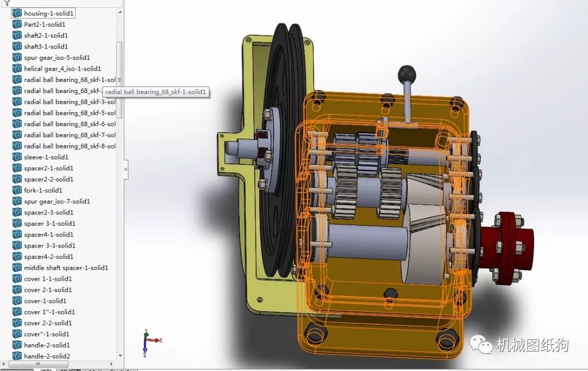This screenshot has height=371, width=588.
Task: Select handle-2-solid1 in the tree
Action: coord(47,345)
